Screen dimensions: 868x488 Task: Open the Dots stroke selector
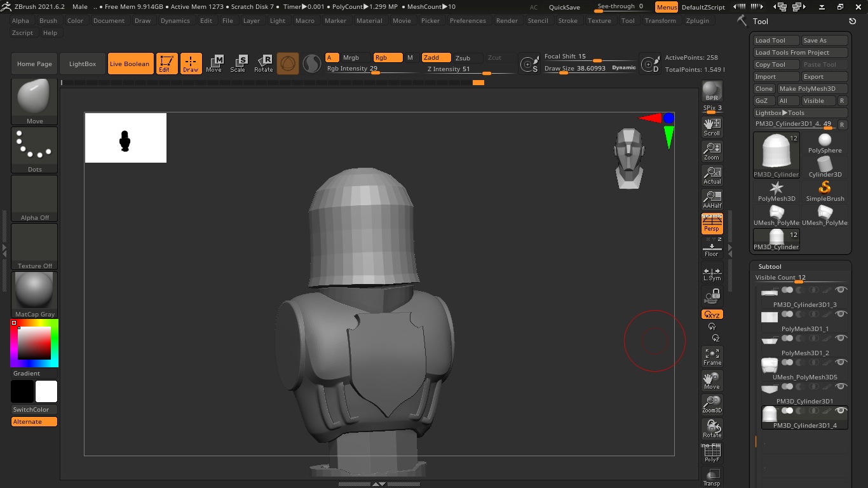34,150
